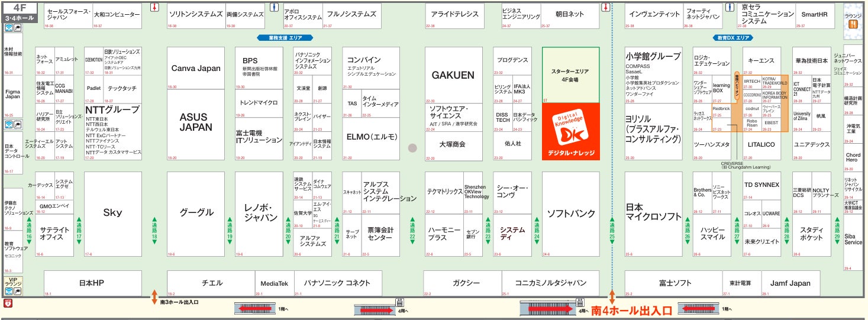Click the charging icon below Figma Japan

18,124
